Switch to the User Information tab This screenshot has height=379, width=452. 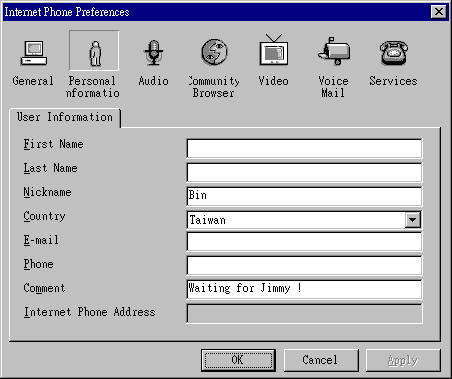pyautogui.click(x=65, y=117)
